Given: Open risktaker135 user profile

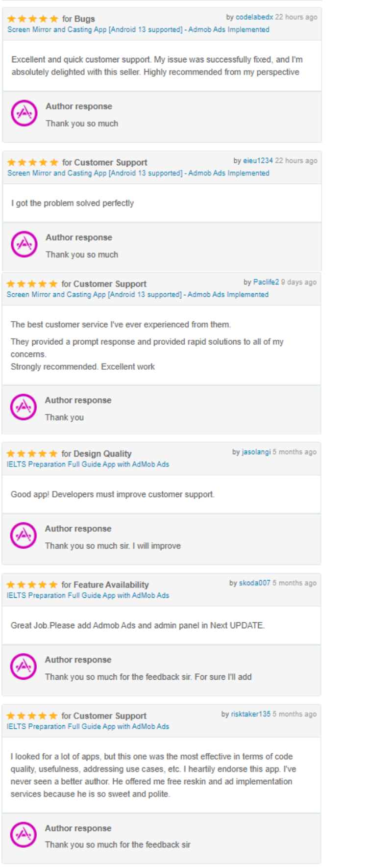Looking at the screenshot, I should (x=251, y=714).
